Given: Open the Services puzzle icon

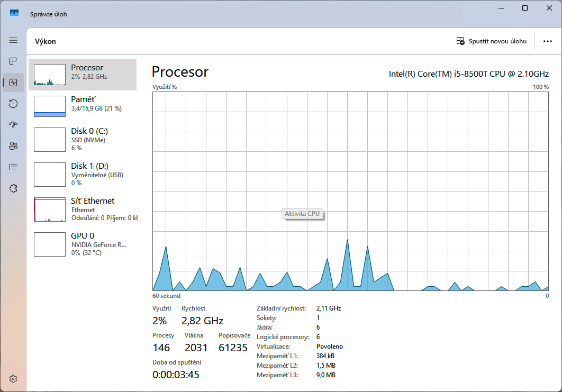Looking at the screenshot, I should pos(13,188).
